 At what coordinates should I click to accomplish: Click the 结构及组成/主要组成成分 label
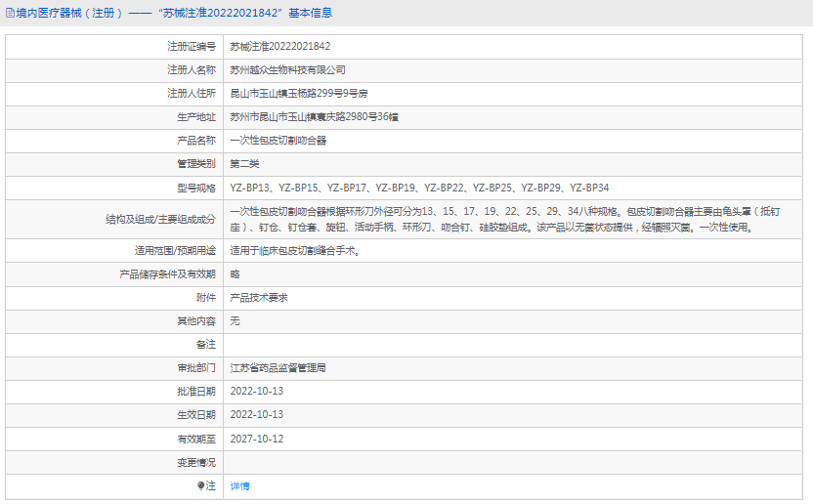160,220
